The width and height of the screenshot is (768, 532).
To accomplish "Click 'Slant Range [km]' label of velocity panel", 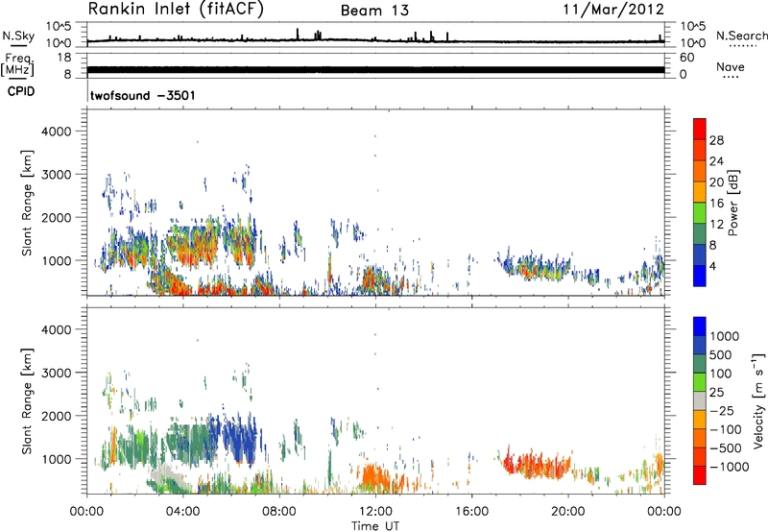I will (27, 401).
